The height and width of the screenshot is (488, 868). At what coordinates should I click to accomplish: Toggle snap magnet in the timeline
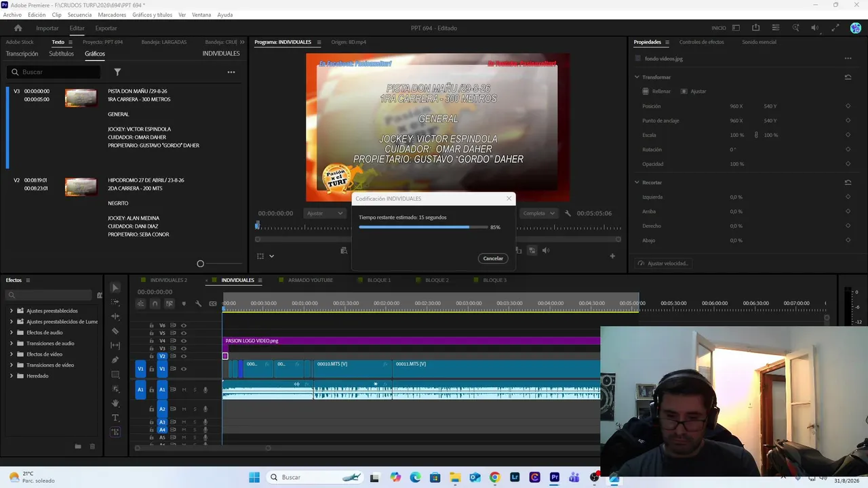pyautogui.click(x=155, y=304)
